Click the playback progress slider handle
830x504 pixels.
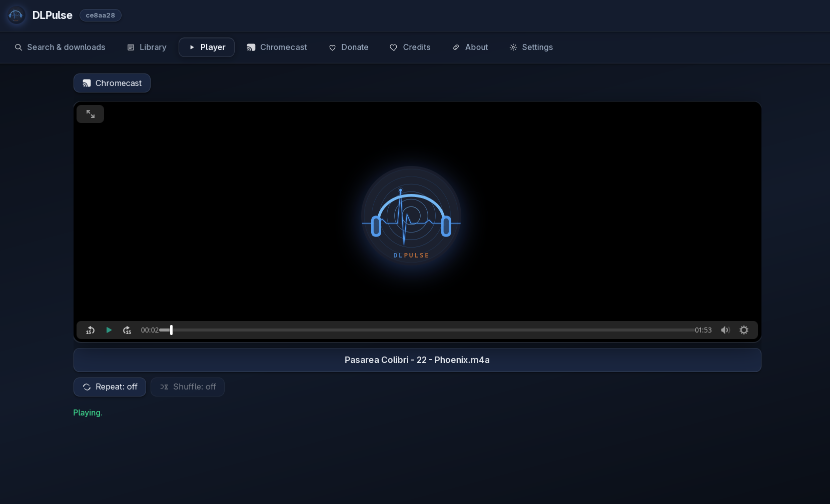coord(171,330)
